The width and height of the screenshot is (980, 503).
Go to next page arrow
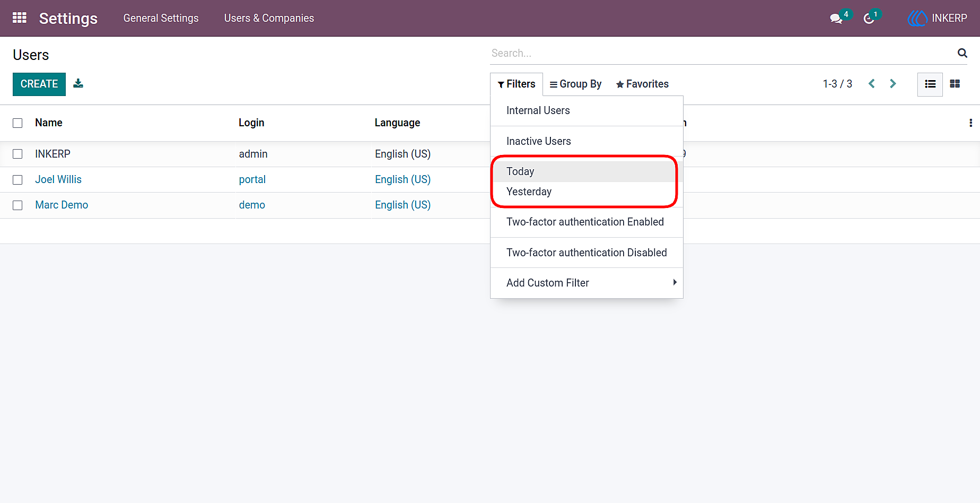click(x=893, y=84)
